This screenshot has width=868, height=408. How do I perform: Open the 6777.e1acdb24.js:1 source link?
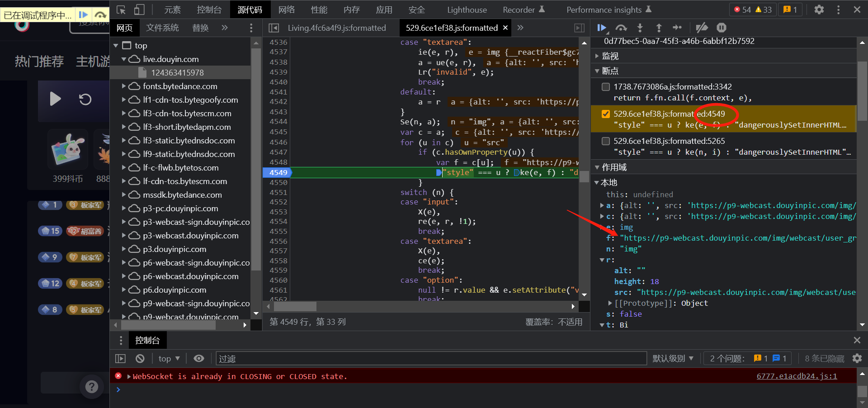click(x=797, y=376)
